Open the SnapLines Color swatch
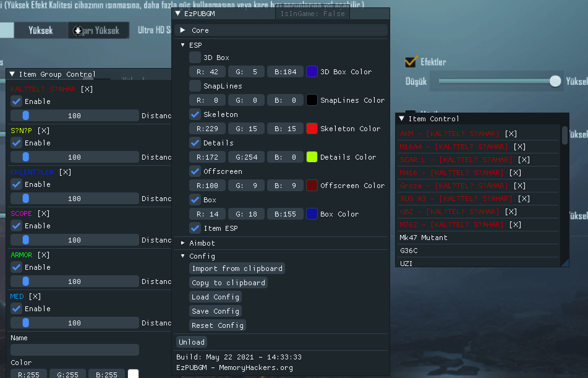Image resolution: width=588 pixels, height=378 pixels. (x=312, y=100)
